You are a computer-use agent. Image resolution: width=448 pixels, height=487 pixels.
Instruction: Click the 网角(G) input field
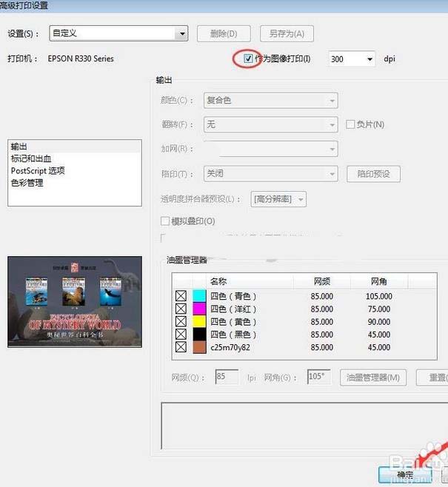coord(318,377)
